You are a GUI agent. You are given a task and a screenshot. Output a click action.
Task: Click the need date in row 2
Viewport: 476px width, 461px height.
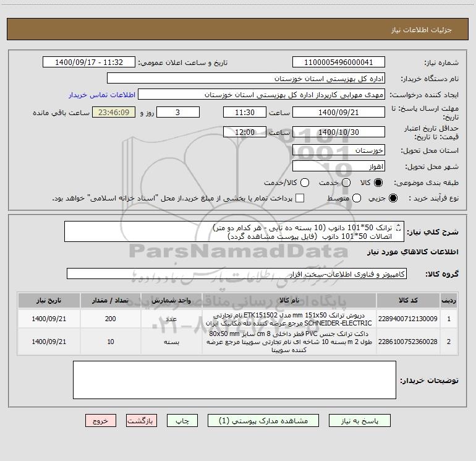coord(49,342)
